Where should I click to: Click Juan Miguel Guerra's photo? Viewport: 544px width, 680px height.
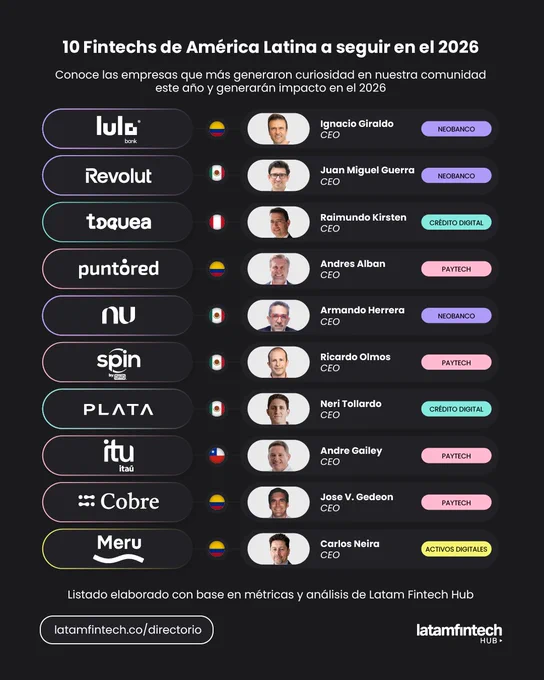click(x=279, y=176)
